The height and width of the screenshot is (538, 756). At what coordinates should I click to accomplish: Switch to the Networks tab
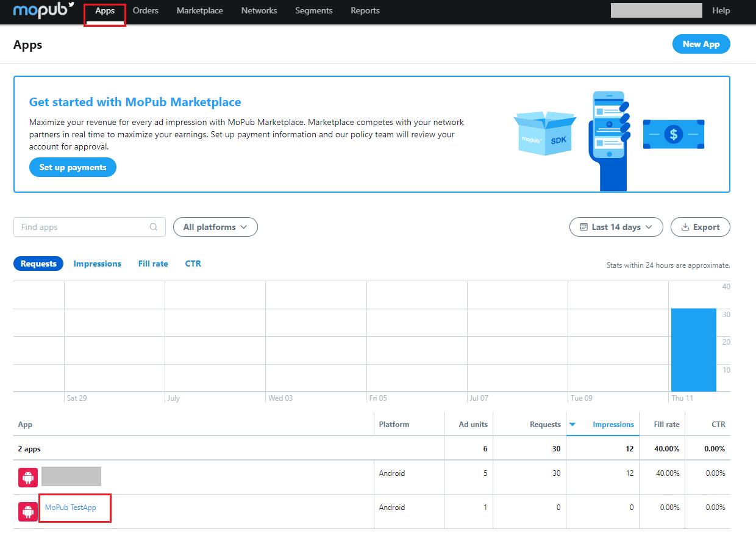[259, 11]
